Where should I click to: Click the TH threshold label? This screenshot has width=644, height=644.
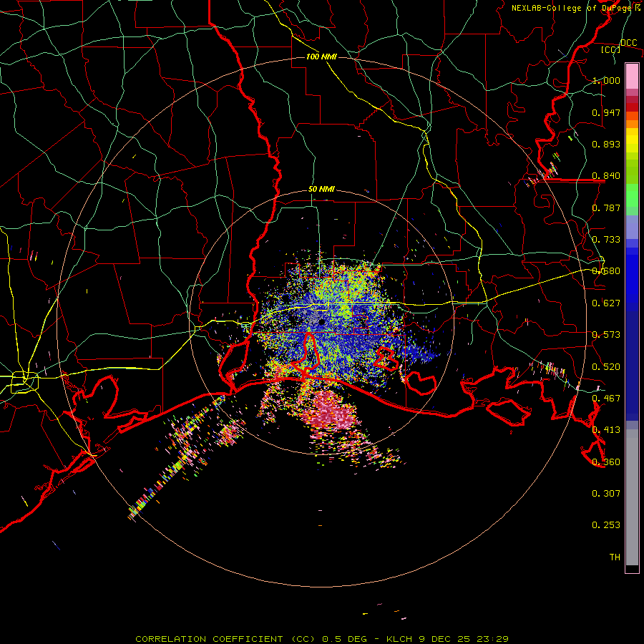point(615,557)
